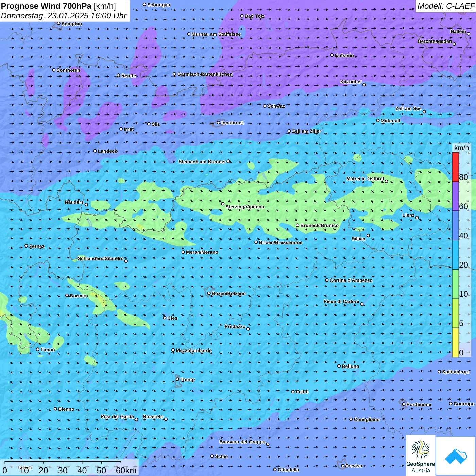Click the Predazzo label

[x=235, y=326]
